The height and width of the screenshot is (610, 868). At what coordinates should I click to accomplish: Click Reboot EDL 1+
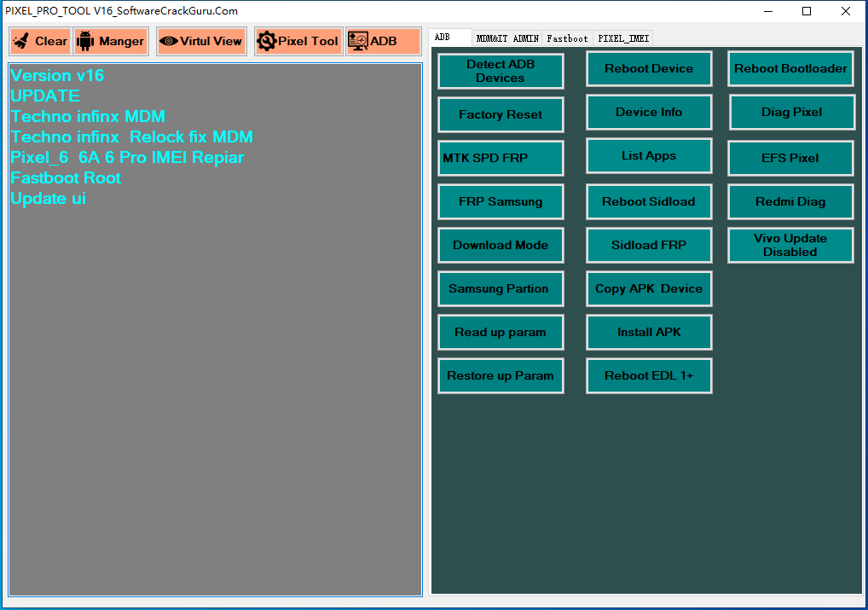649,375
